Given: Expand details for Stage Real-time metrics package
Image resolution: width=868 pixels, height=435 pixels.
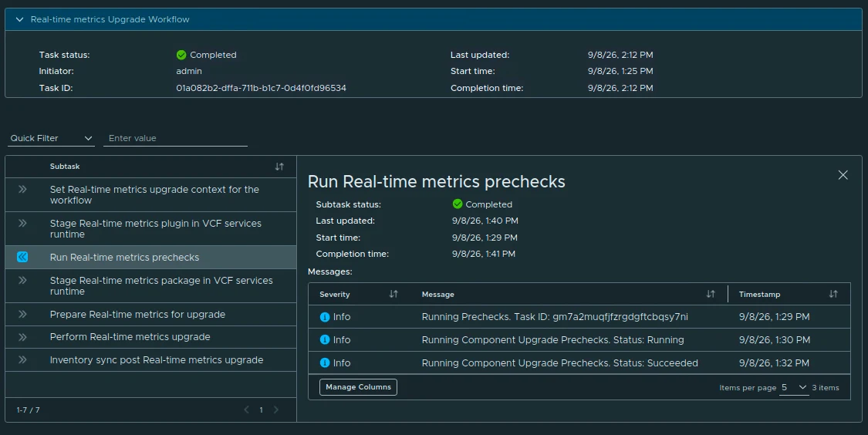Looking at the screenshot, I should point(22,280).
